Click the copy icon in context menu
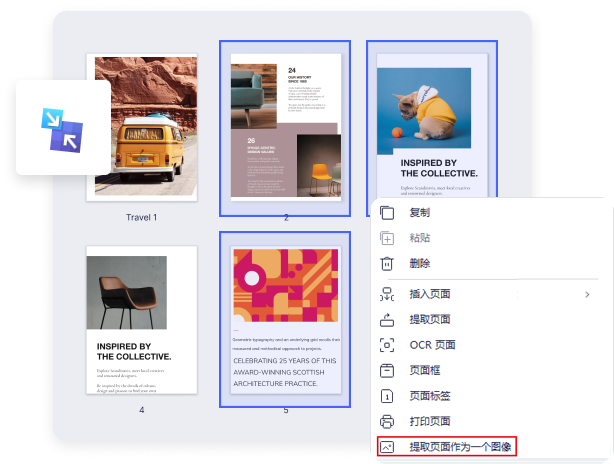Viewport: 614px width, 464px height. (388, 213)
